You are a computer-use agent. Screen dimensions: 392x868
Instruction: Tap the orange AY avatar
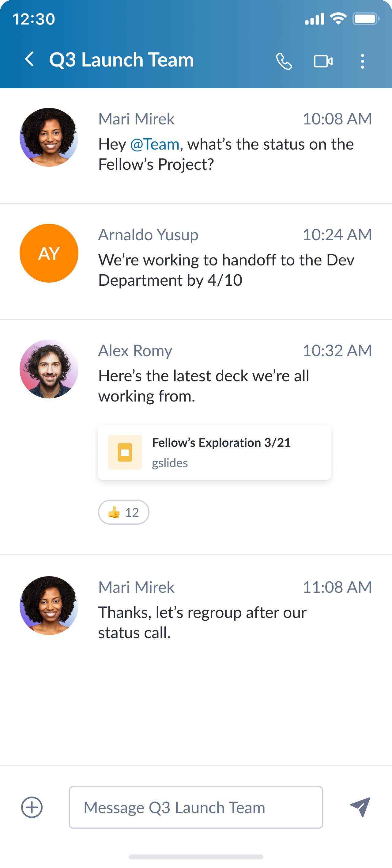49,253
